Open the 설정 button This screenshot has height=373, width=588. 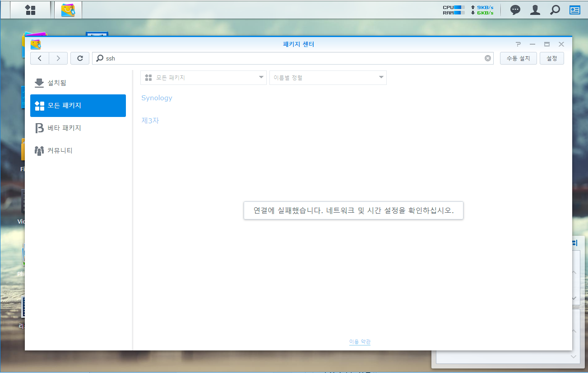point(552,58)
